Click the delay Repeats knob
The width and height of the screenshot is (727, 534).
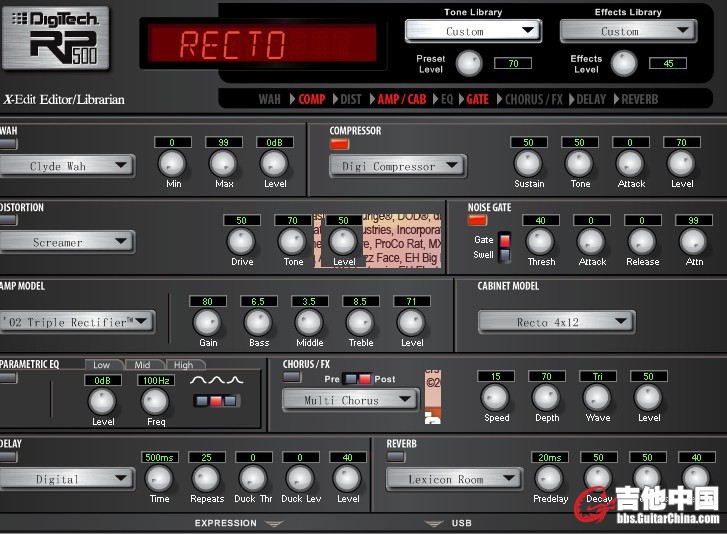point(206,478)
